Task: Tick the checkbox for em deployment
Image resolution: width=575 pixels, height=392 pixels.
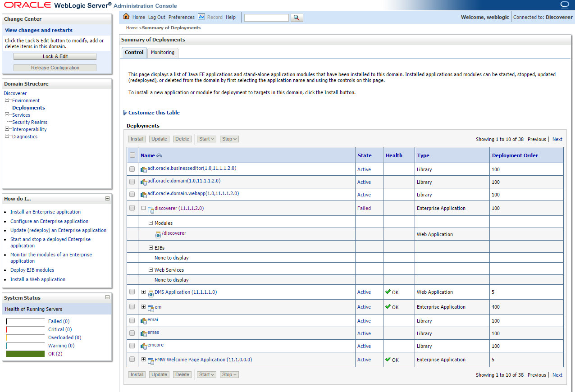Action: pos(132,306)
